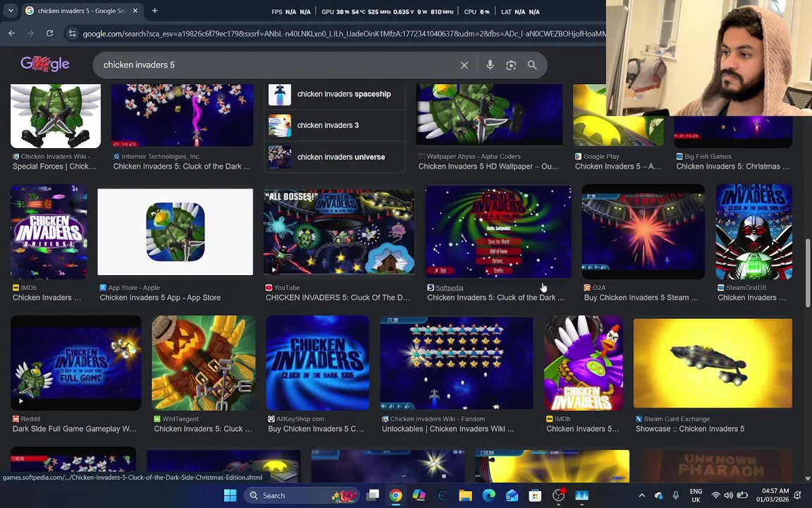Open the Fandom Unlockables gameplay thumbnail
The image size is (812, 508).
(x=457, y=363)
